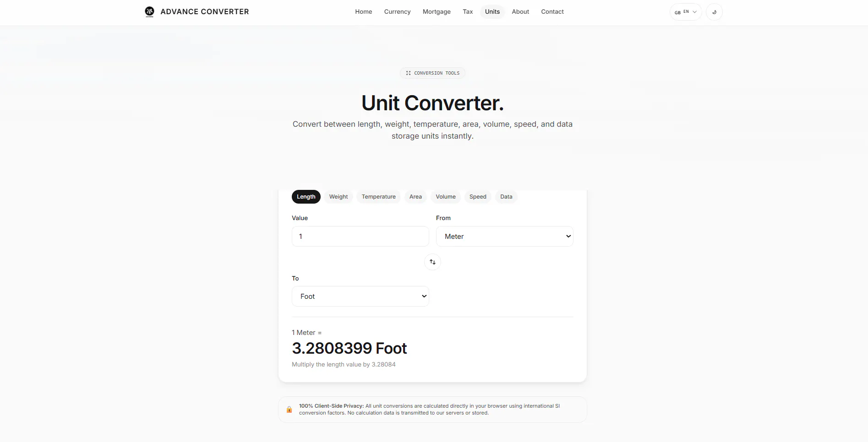Screen dimensions: 868x442
Task: Open the To unit dropdown showing Foot
Action: coord(360,296)
